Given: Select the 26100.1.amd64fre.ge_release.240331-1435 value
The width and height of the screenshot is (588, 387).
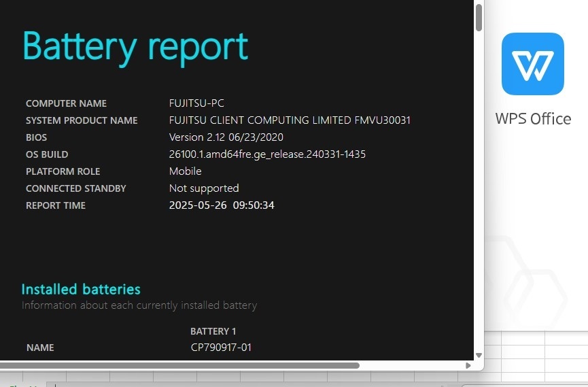Looking at the screenshot, I should pos(267,154).
